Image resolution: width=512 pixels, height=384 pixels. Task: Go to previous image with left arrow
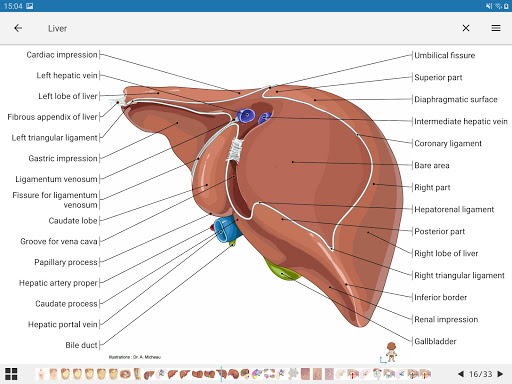point(461,374)
